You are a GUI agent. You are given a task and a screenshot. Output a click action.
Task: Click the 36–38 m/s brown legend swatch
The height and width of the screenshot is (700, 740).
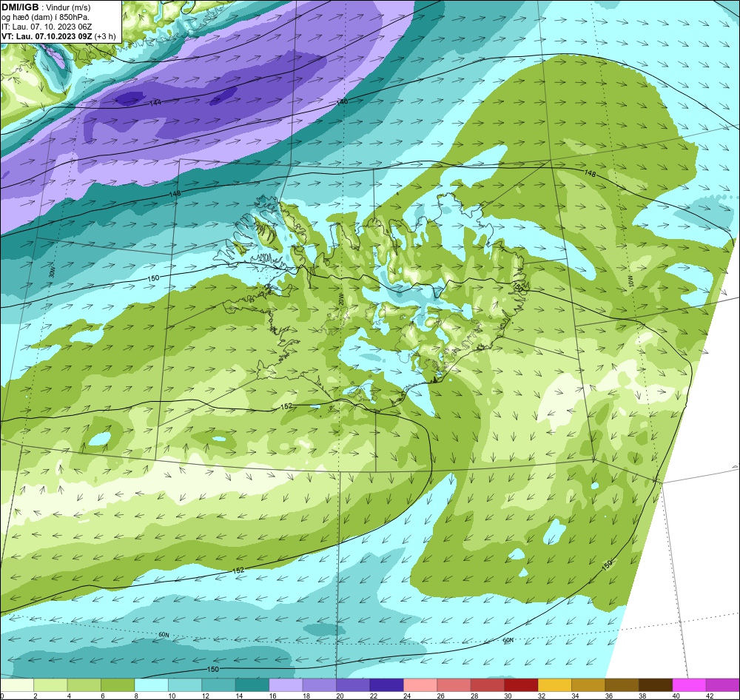622,685
